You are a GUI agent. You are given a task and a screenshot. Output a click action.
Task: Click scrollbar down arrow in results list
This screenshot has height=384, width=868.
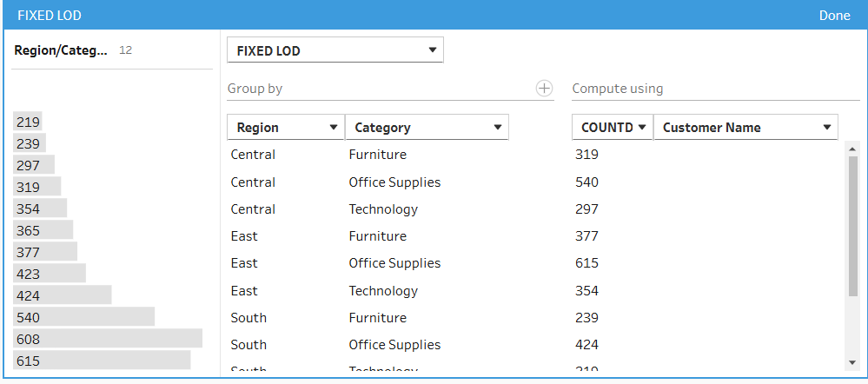853,361
